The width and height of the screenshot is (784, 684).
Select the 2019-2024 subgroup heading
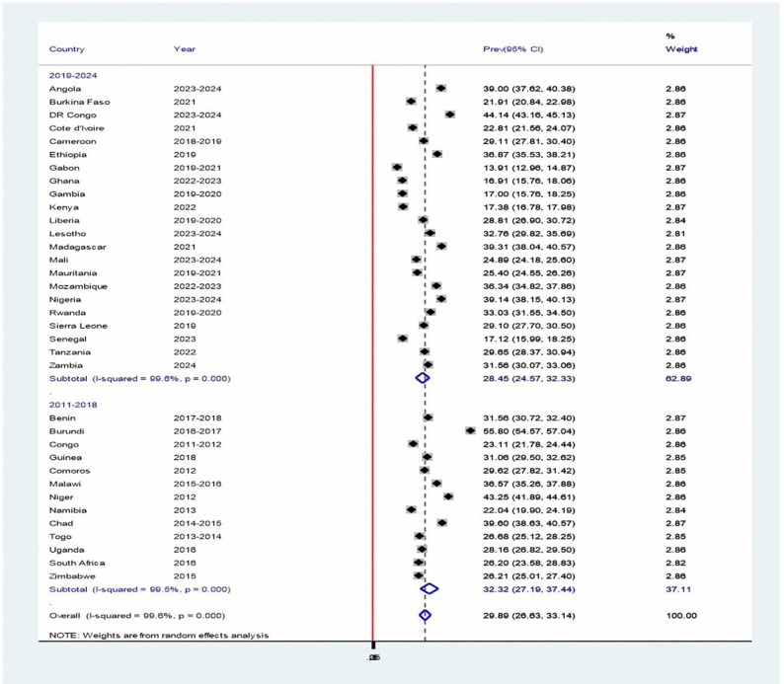tap(73, 75)
